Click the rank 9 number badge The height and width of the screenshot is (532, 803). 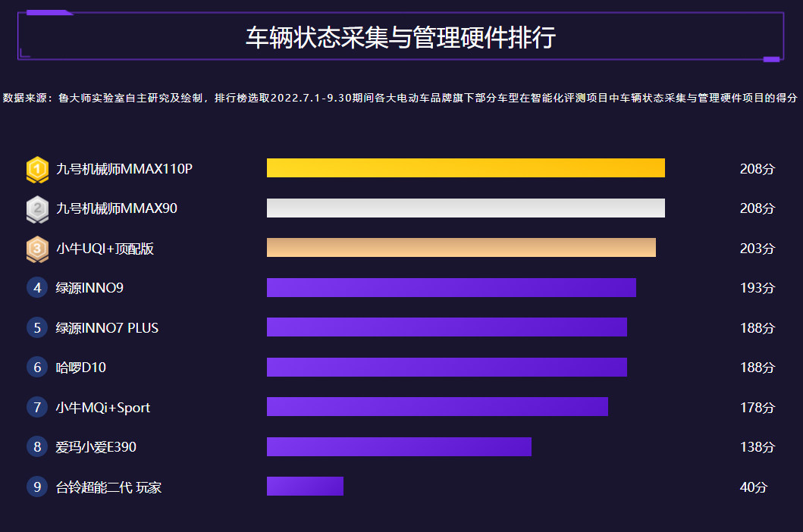(x=37, y=487)
